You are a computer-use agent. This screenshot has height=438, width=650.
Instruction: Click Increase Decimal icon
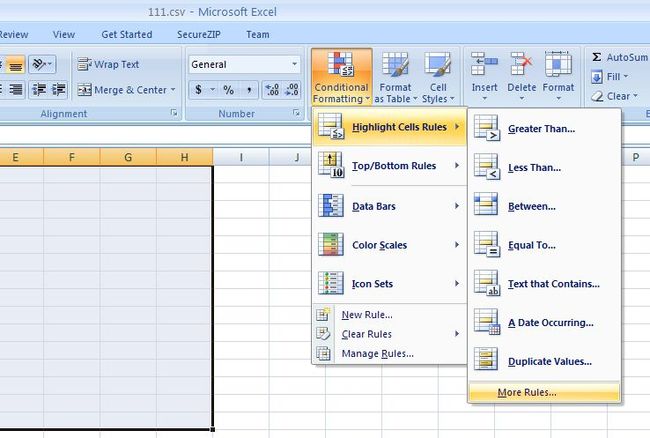click(x=272, y=90)
